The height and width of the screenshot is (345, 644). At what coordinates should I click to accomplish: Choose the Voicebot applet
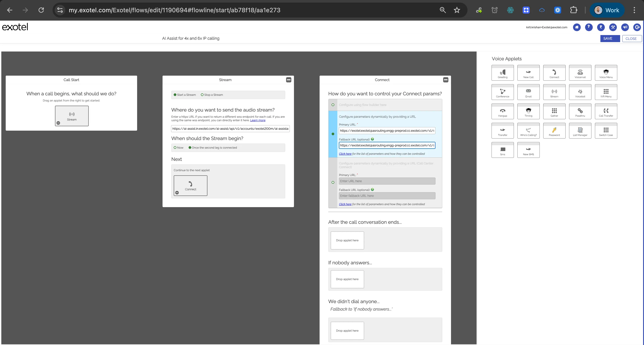(580, 92)
